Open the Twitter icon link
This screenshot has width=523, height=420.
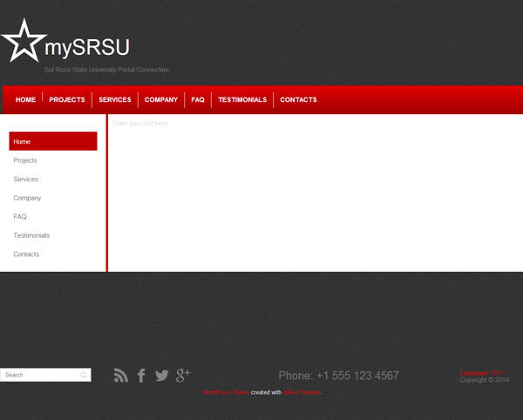coord(162,376)
